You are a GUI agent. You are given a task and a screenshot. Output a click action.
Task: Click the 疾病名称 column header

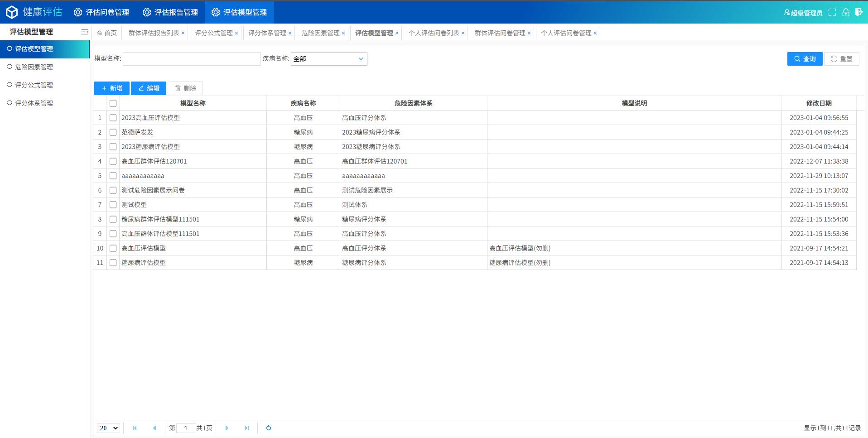(303, 103)
